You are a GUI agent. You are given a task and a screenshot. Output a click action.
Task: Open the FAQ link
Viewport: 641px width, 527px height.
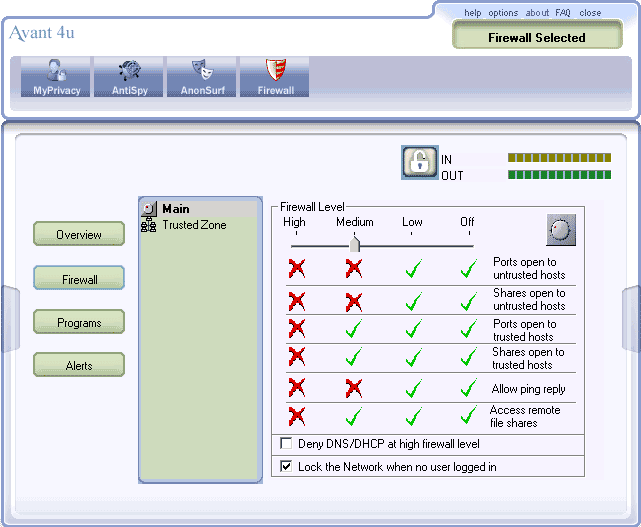[x=563, y=13]
